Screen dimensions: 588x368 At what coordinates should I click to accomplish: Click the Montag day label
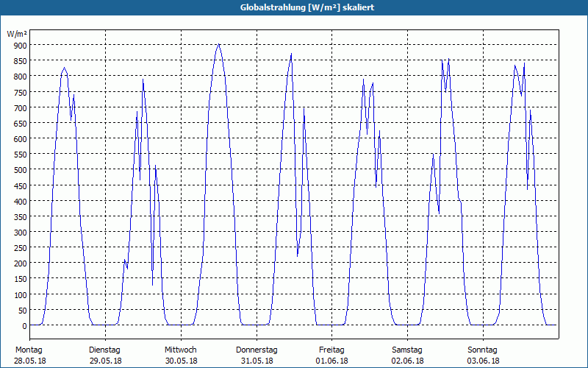tap(29, 350)
